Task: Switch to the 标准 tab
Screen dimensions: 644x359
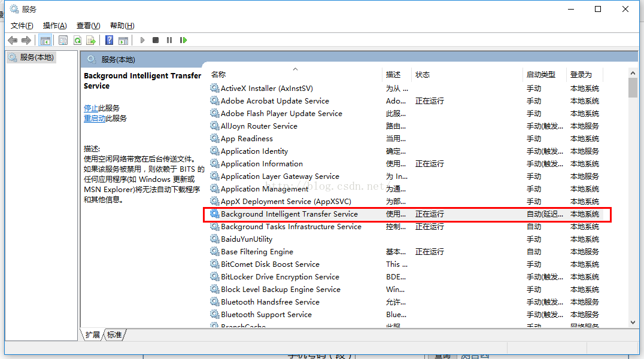Action: tap(114, 334)
